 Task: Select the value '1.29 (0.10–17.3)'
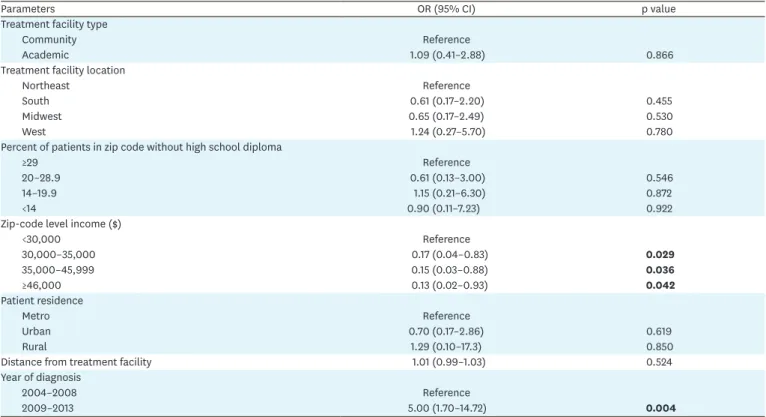[x=446, y=347]
